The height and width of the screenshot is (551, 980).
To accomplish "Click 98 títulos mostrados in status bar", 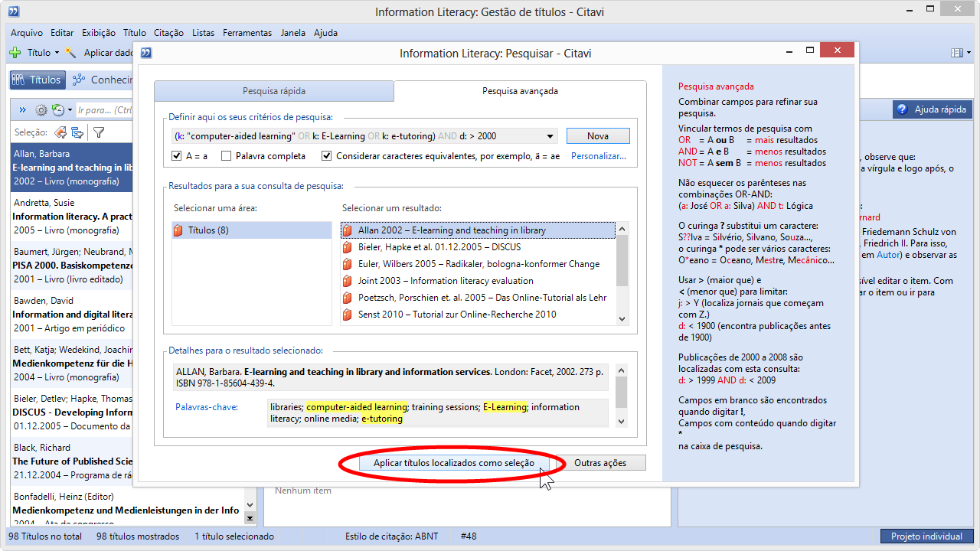I will point(138,536).
